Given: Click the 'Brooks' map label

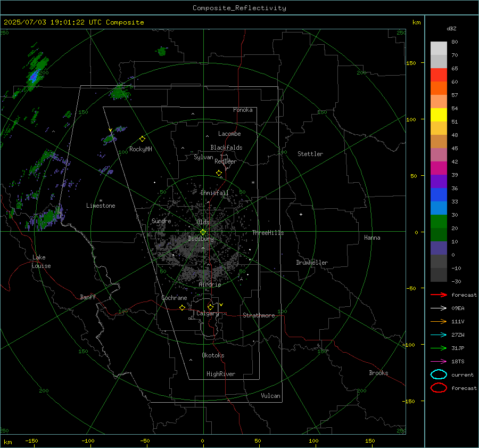Looking at the screenshot, I should tap(378, 373).
